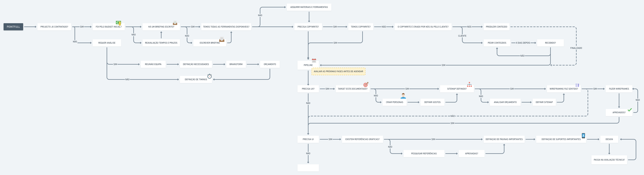Viewport: 644px width, 175px height.
Task: Click the sitemap icon on 'Sitemap definido?'
Action: click(470, 85)
